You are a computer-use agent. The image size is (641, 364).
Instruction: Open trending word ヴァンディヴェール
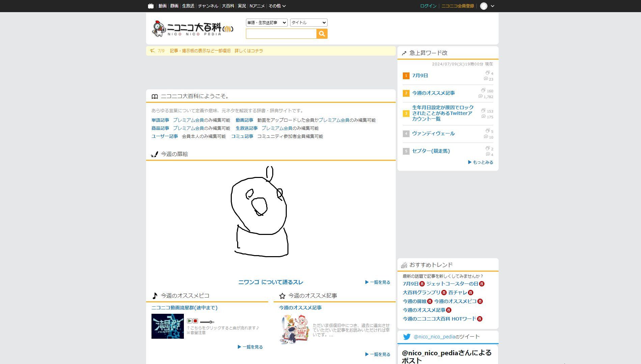tap(433, 133)
